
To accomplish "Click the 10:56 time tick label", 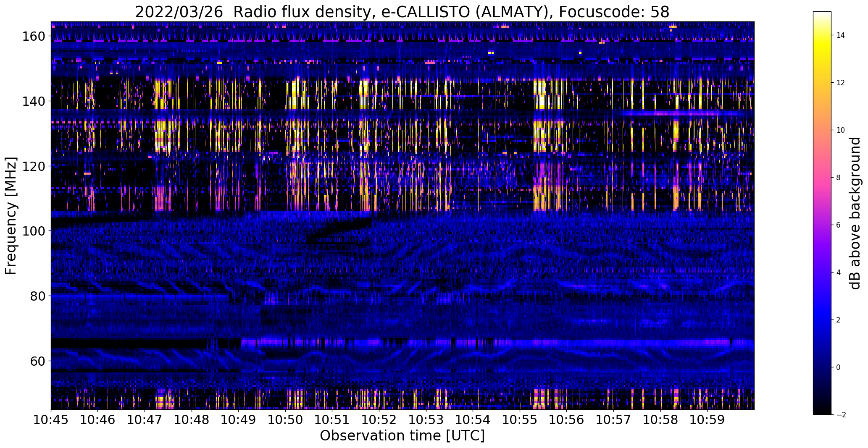I will click(567, 419).
